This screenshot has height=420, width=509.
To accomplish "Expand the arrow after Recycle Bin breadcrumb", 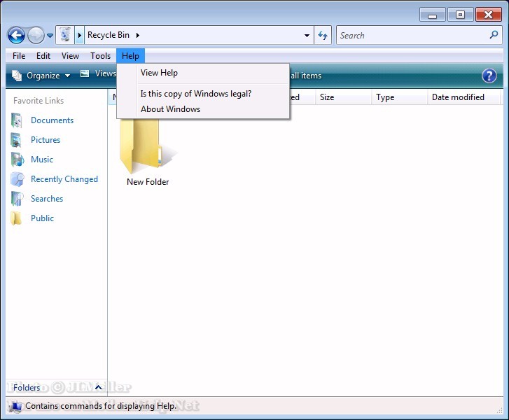I will (x=138, y=35).
